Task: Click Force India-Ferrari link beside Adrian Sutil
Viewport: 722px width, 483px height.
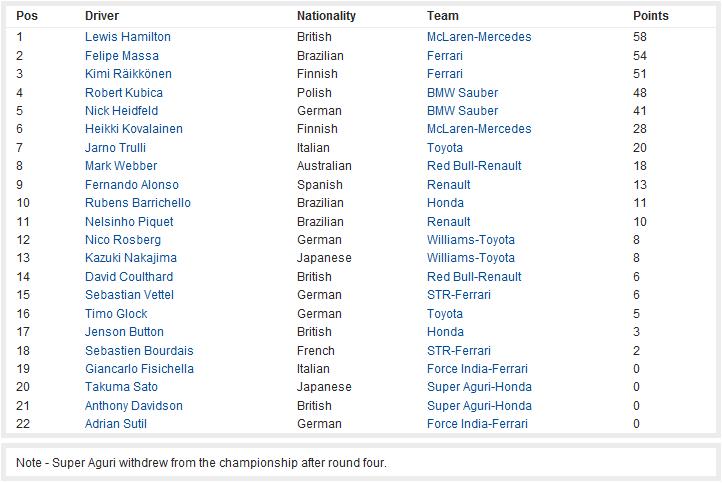Action: 477,424
